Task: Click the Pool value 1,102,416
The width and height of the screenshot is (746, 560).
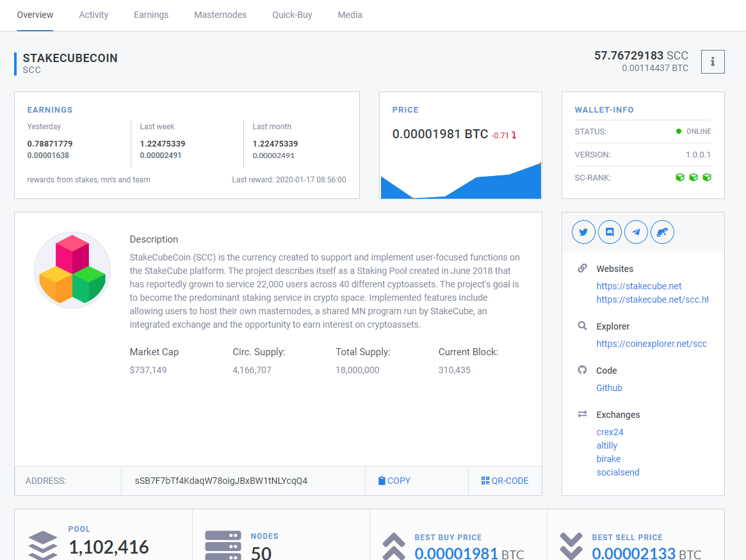Action: pyautogui.click(x=109, y=547)
